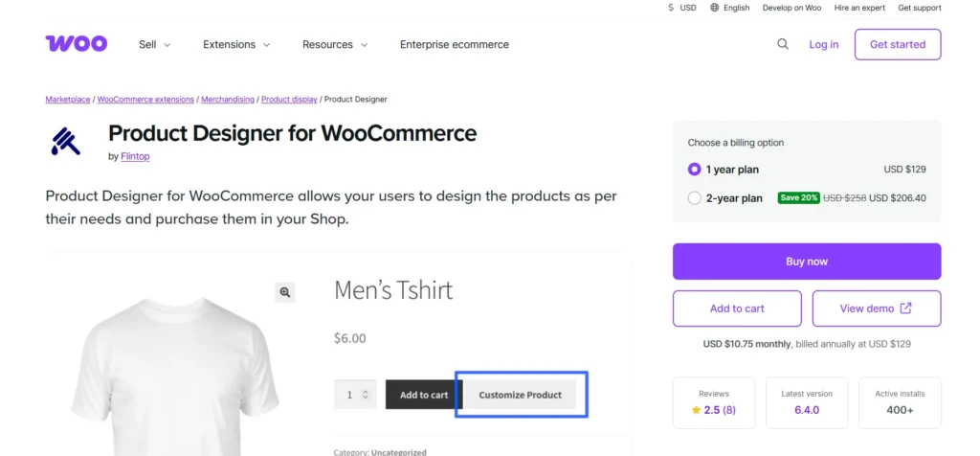Click the dollar sign USD currency icon
Screen dimensions: 980x456
pos(671,8)
